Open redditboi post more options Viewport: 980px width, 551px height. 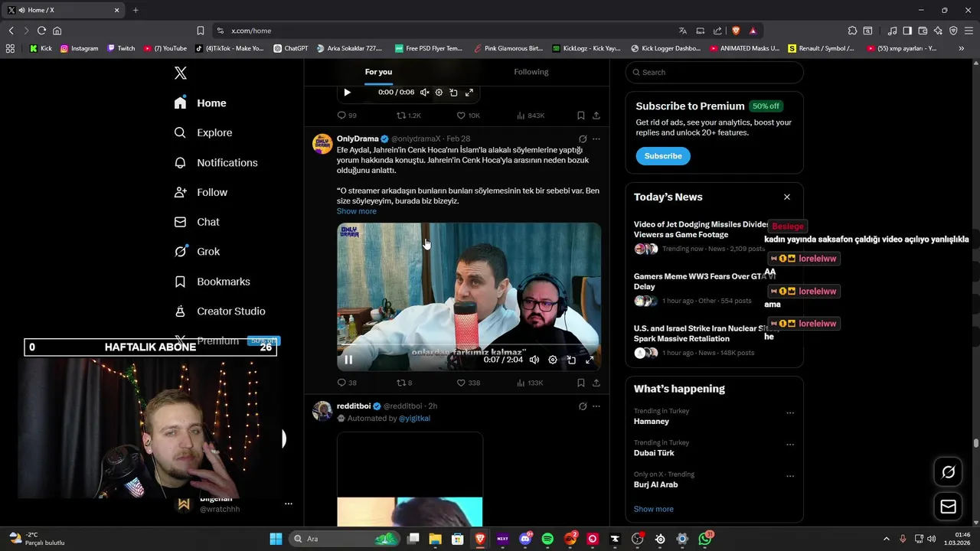point(596,406)
